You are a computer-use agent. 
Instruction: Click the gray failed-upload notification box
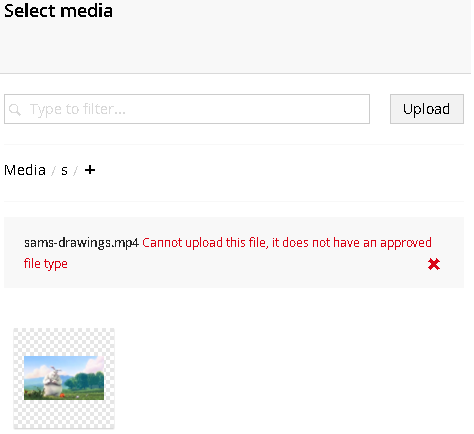(x=234, y=252)
